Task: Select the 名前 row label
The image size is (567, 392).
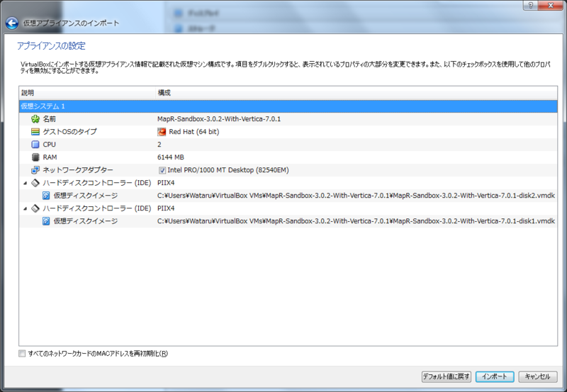Action: (49, 119)
